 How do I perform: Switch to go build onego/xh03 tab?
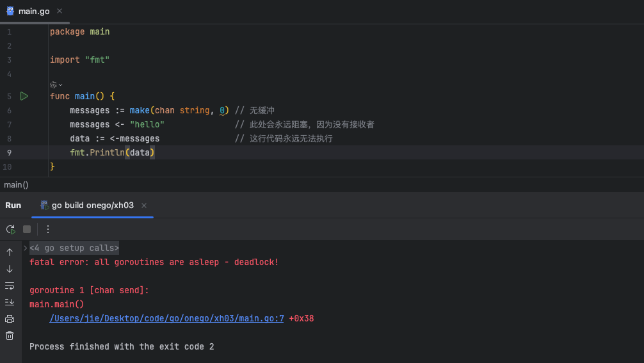[x=92, y=206]
